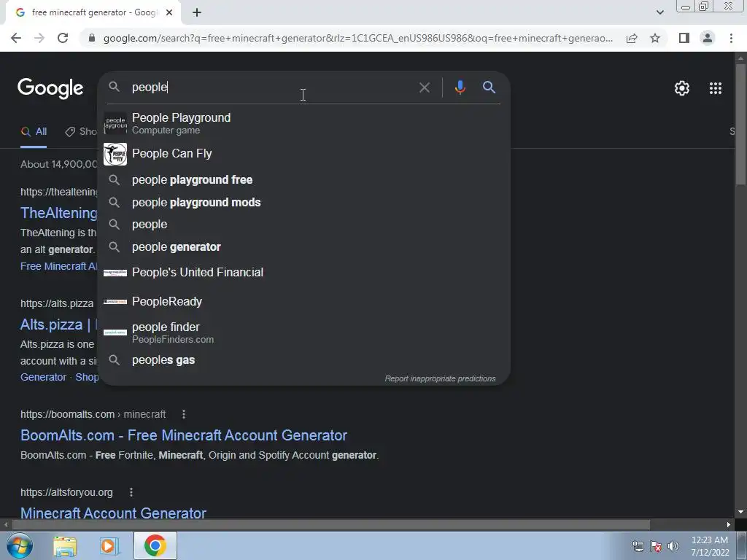Switch to the All results tab

tap(34, 132)
